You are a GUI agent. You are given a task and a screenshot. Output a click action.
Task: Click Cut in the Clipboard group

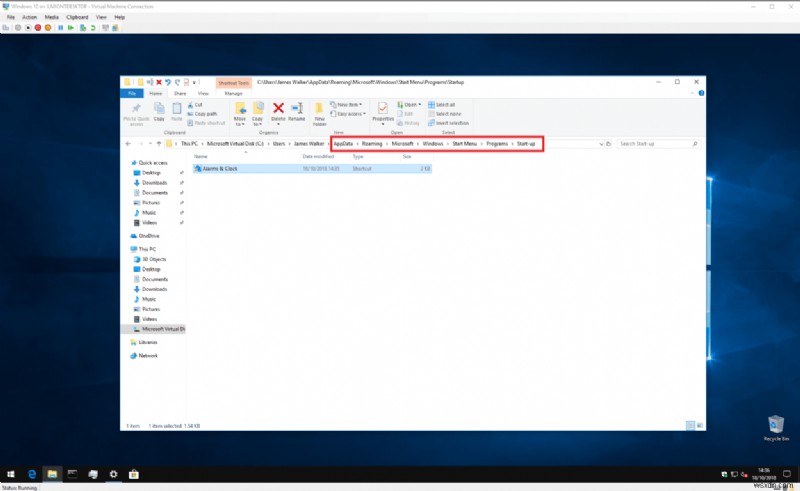point(195,105)
